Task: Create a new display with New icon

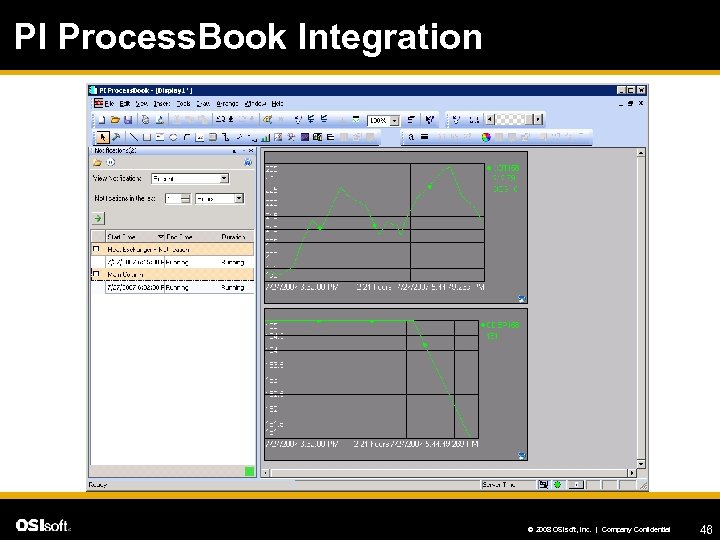Action: pyautogui.click(x=101, y=120)
